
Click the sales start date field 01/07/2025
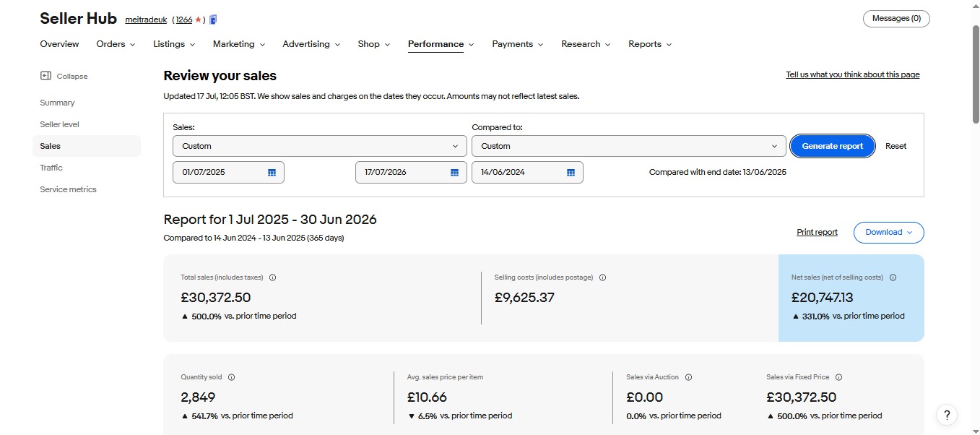(x=228, y=173)
